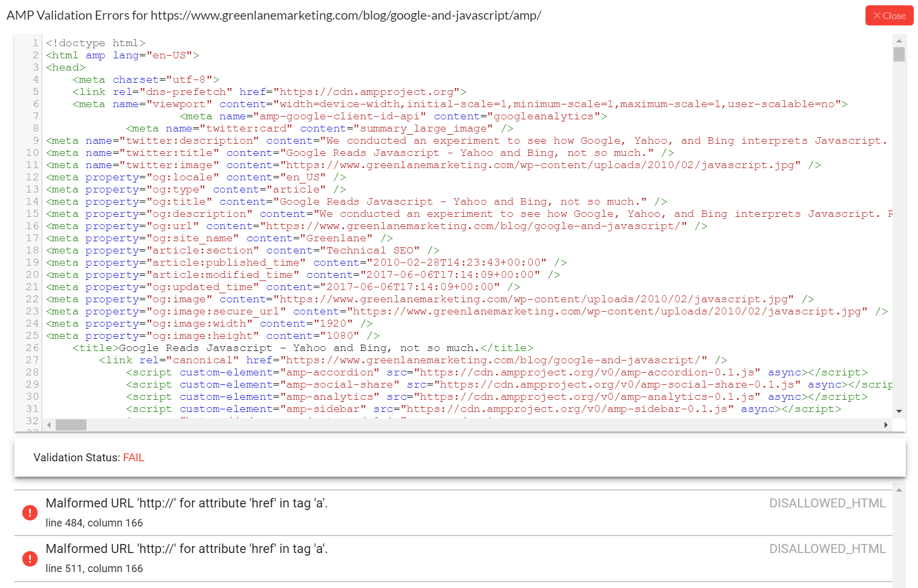
Task: Click the twitter:description meta line
Action: (466, 141)
